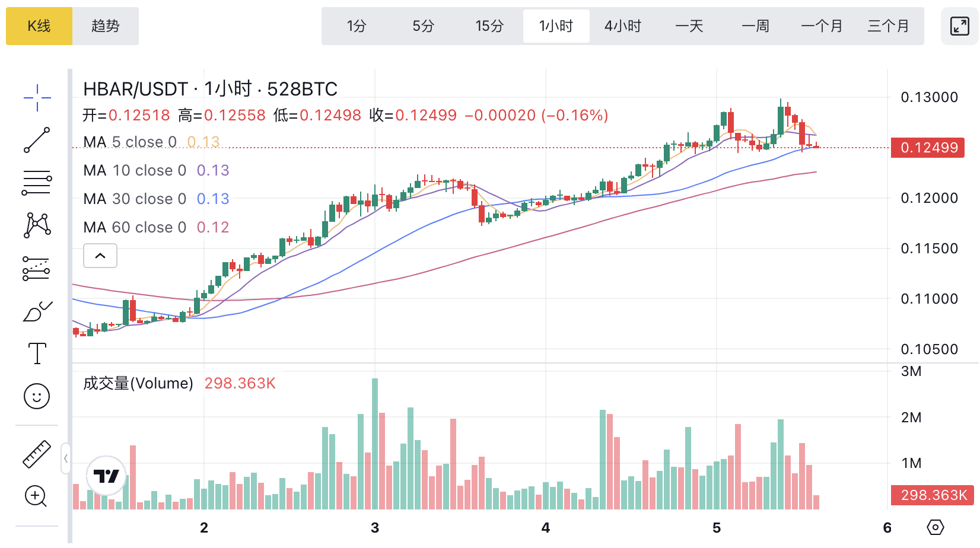Image resolution: width=980 pixels, height=548 pixels.
Task: Open chart settings hexagon icon
Action: [935, 527]
